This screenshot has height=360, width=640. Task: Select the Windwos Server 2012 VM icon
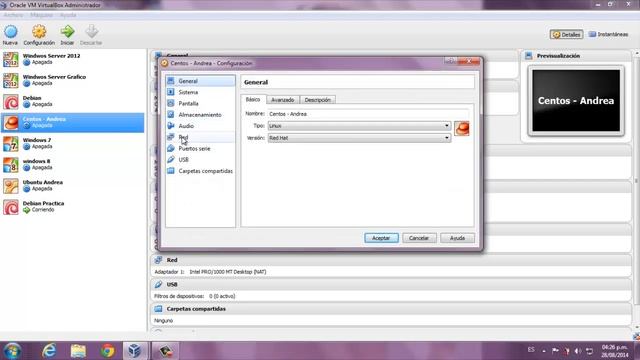pos(11,60)
